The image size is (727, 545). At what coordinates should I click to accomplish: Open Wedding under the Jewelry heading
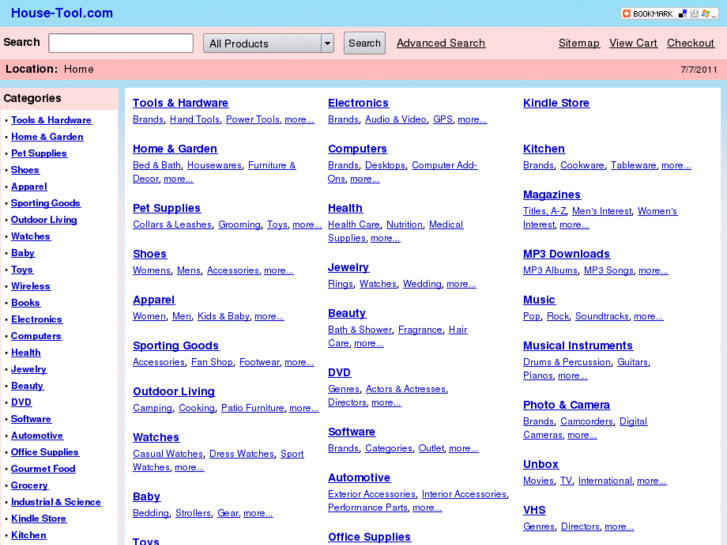point(422,284)
